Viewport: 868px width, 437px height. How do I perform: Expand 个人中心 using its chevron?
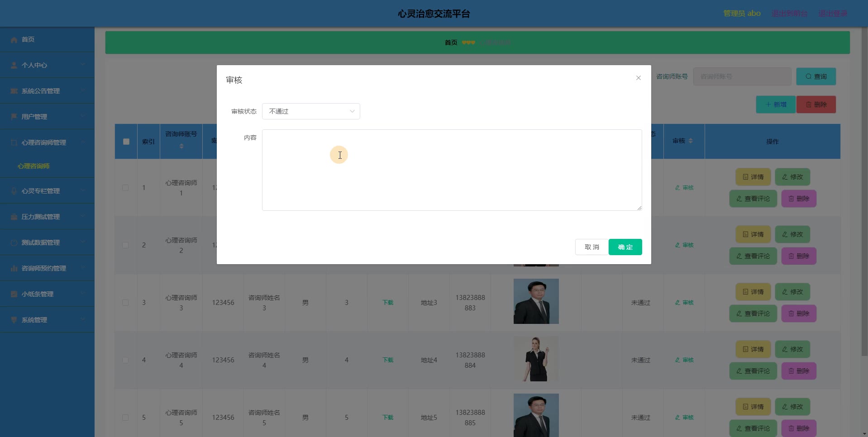click(83, 65)
